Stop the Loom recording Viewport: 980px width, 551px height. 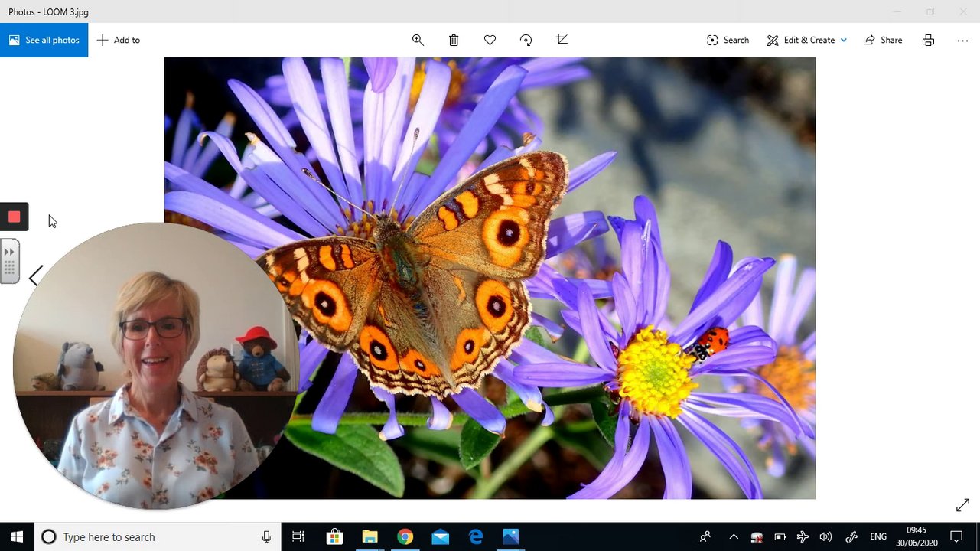pos(14,217)
